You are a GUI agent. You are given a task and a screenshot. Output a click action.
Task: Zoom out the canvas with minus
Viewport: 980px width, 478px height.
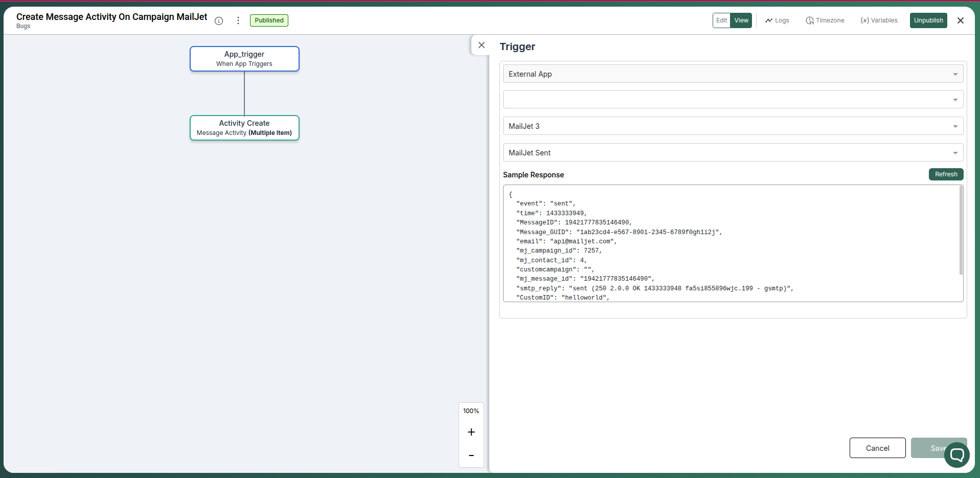click(471, 456)
